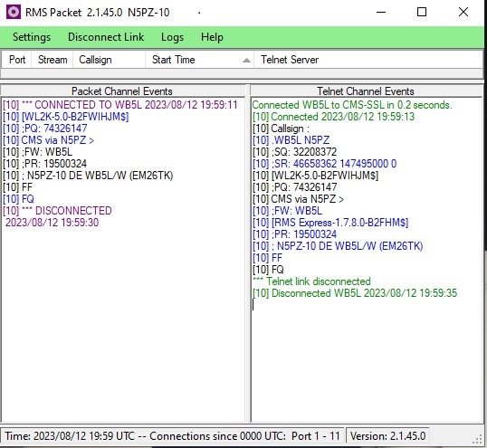Open the Help menu

point(212,37)
